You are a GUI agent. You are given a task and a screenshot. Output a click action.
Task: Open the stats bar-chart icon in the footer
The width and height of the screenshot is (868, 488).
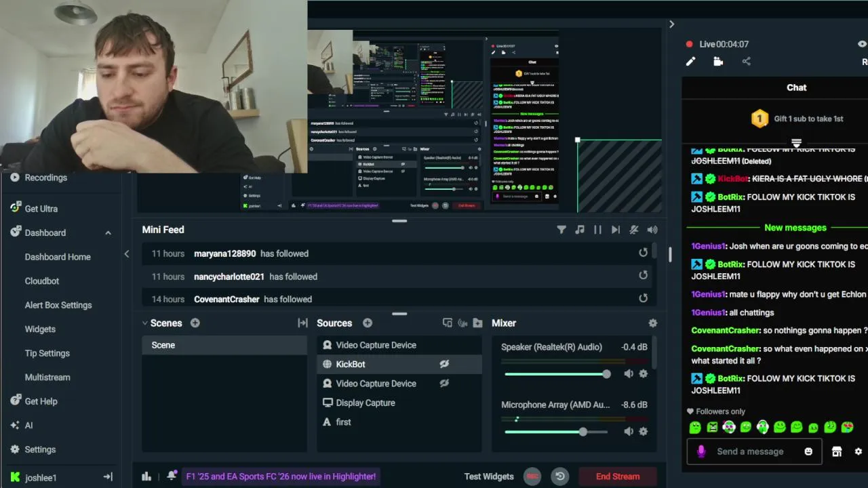click(146, 476)
